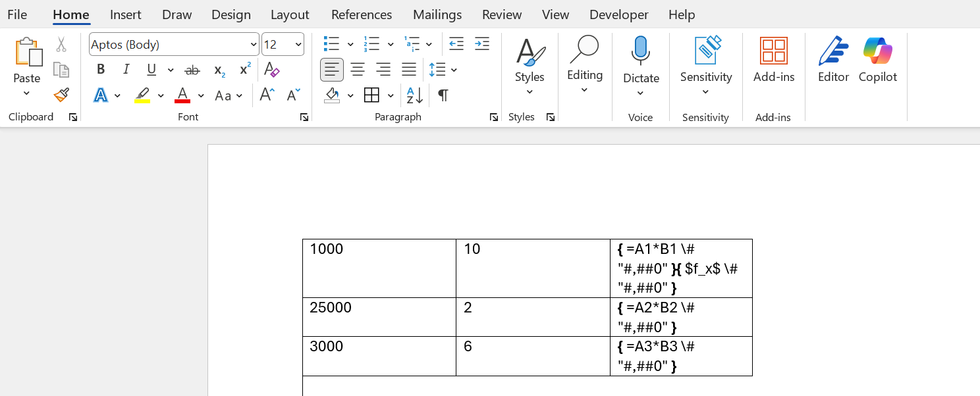Screen dimensions: 980x396
Task: Toggle italic formatting
Action: (x=126, y=70)
